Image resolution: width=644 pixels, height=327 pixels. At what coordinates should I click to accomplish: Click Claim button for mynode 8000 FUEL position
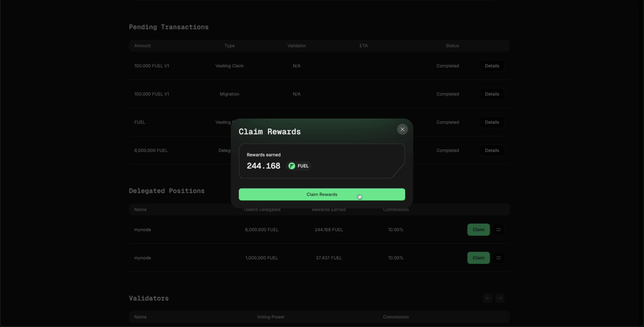click(x=479, y=229)
